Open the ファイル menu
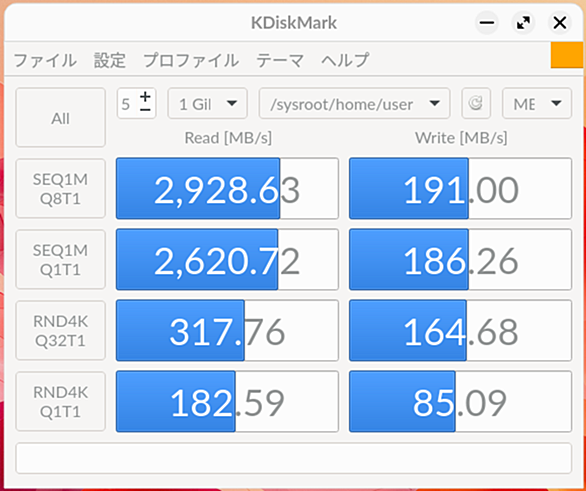Screen dimensions: 586x491 [x=45, y=61]
